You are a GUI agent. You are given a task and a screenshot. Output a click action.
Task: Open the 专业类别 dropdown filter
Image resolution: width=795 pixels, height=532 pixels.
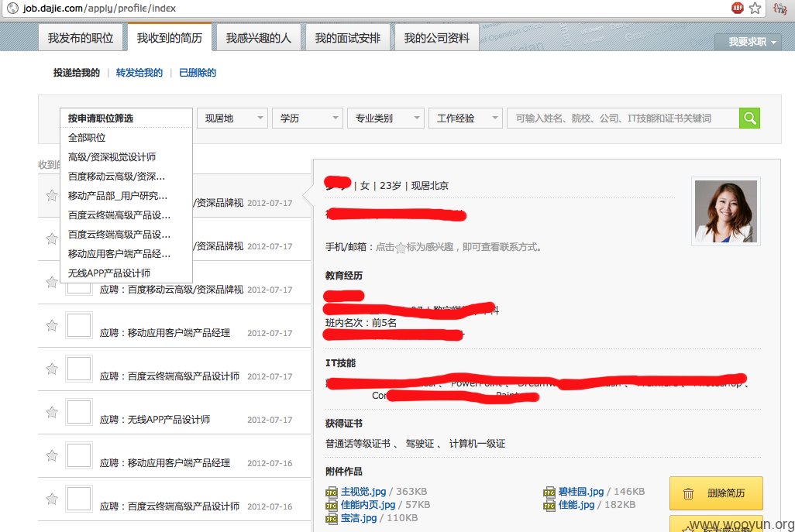(385, 118)
